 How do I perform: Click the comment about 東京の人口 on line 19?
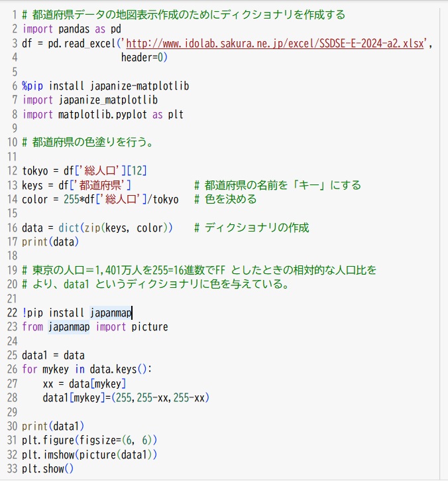[x=199, y=270]
